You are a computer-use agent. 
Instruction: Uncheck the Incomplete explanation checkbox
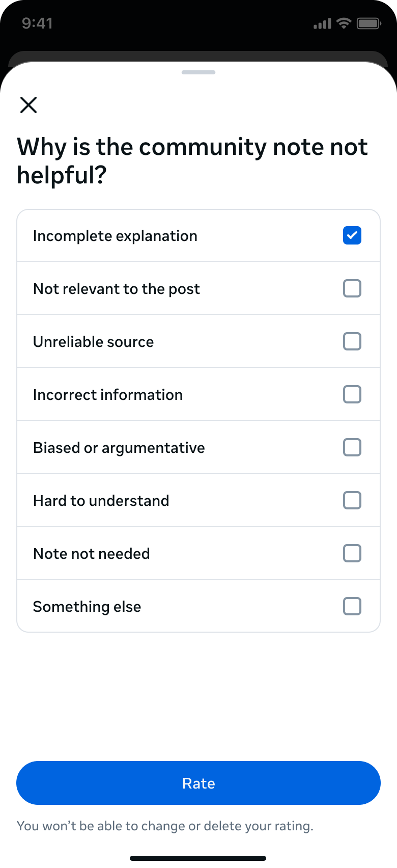point(352,236)
